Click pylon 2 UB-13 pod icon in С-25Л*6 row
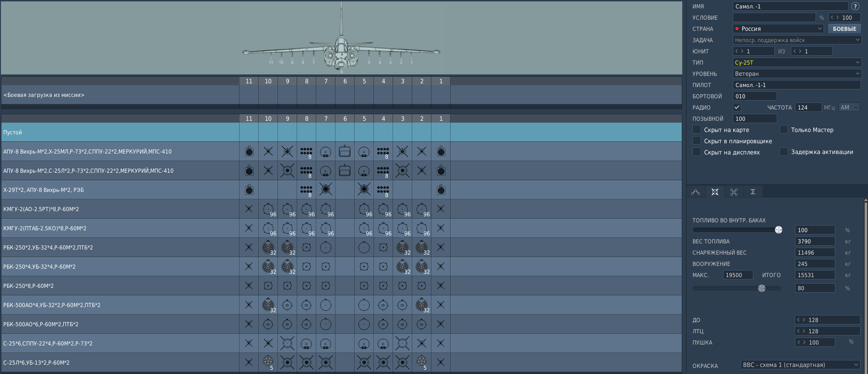The image size is (868, 374). [x=422, y=361]
